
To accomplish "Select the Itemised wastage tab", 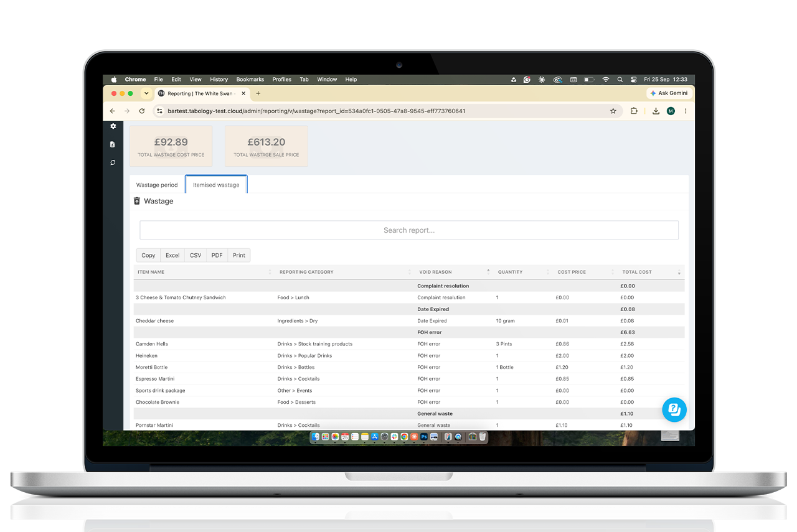I will click(x=216, y=185).
